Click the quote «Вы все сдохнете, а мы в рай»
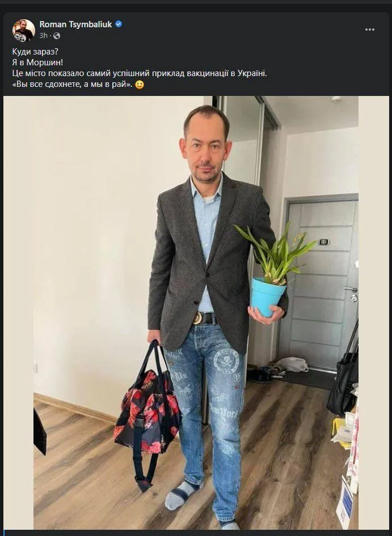The height and width of the screenshot is (536, 392). pos(73,85)
